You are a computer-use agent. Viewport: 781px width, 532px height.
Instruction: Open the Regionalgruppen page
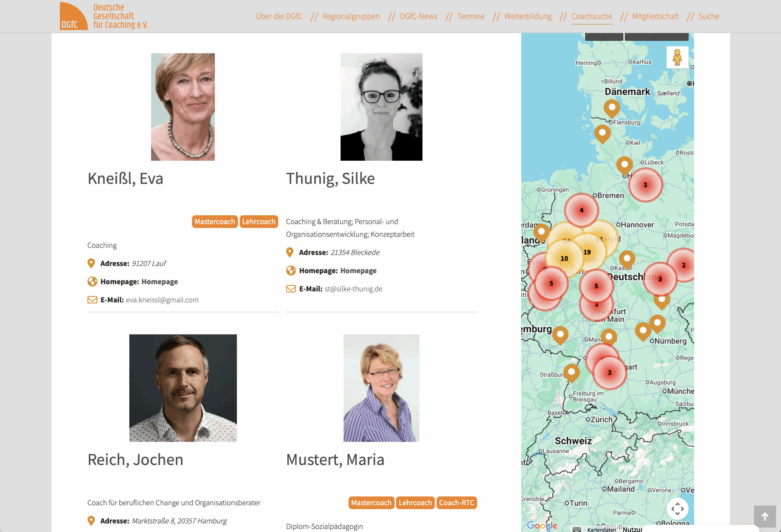(x=351, y=16)
